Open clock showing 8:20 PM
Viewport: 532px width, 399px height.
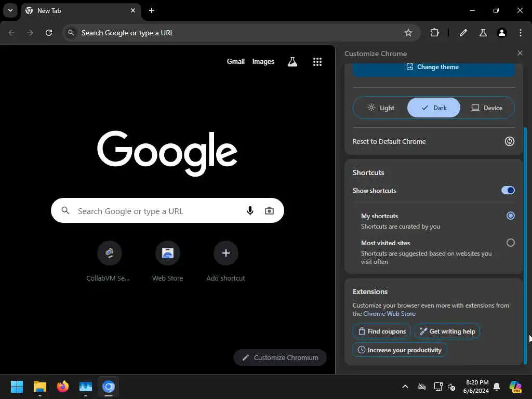tap(476, 387)
